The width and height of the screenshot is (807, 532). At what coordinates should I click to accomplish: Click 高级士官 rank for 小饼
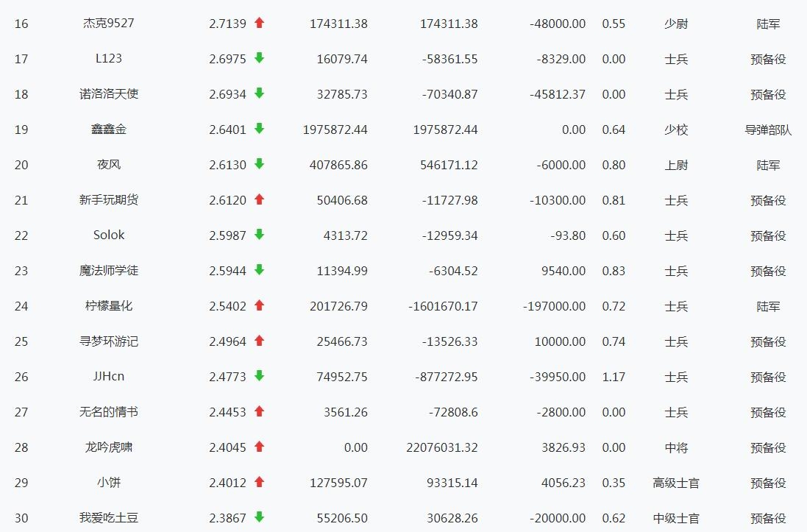point(676,483)
